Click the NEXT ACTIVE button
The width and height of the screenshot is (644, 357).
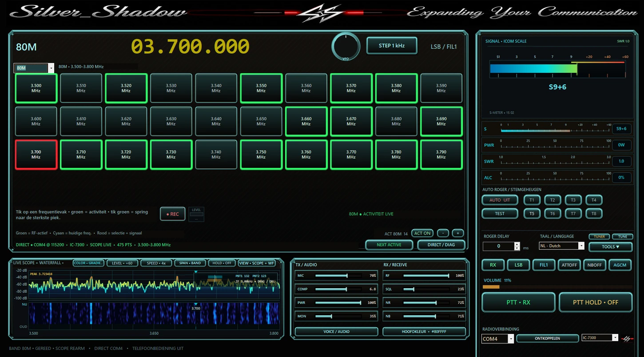389,245
